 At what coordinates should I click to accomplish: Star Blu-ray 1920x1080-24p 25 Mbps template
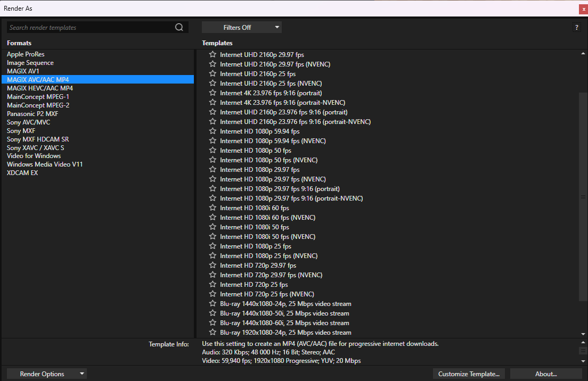(x=213, y=332)
